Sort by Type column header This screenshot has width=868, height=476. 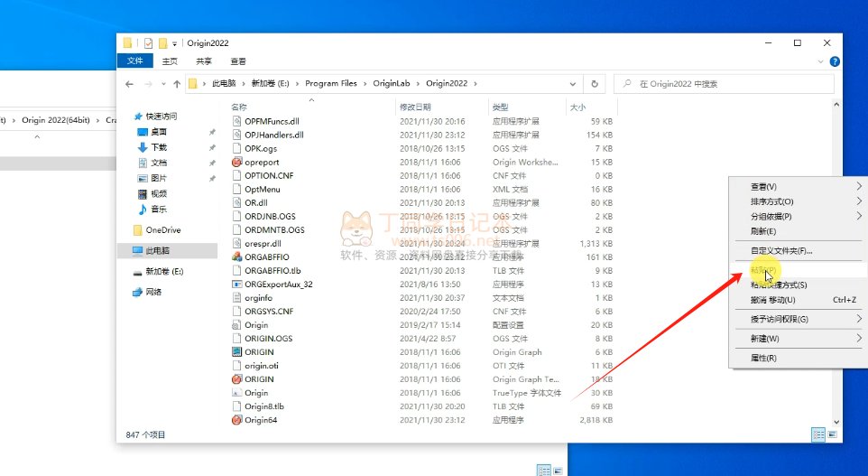point(526,107)
